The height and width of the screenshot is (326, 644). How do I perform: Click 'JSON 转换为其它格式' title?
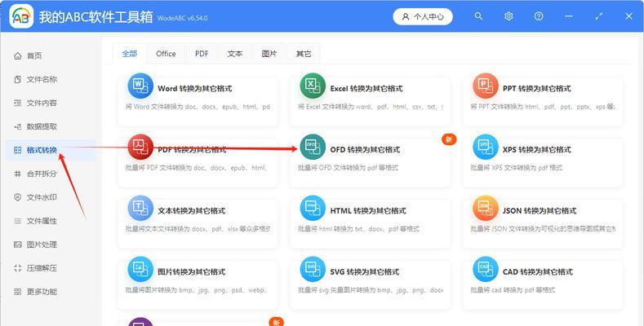pyautogui.click(x=540, y=211)
